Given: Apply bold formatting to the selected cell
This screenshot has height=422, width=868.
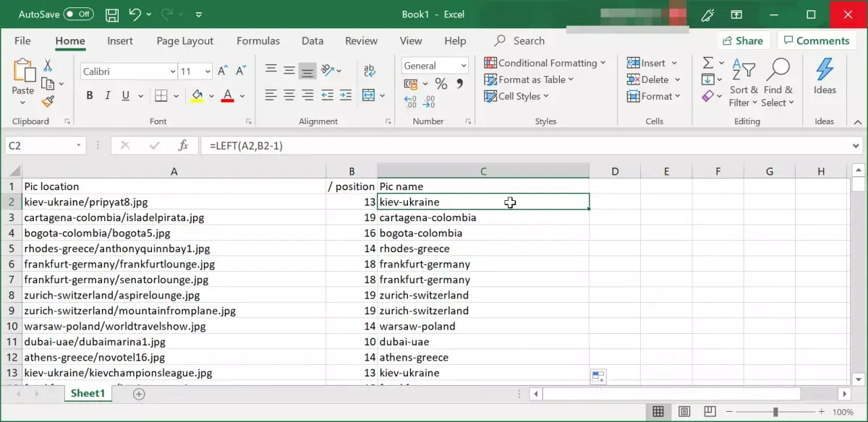Looking at the screenshot, I should click(x=89, y=95).
